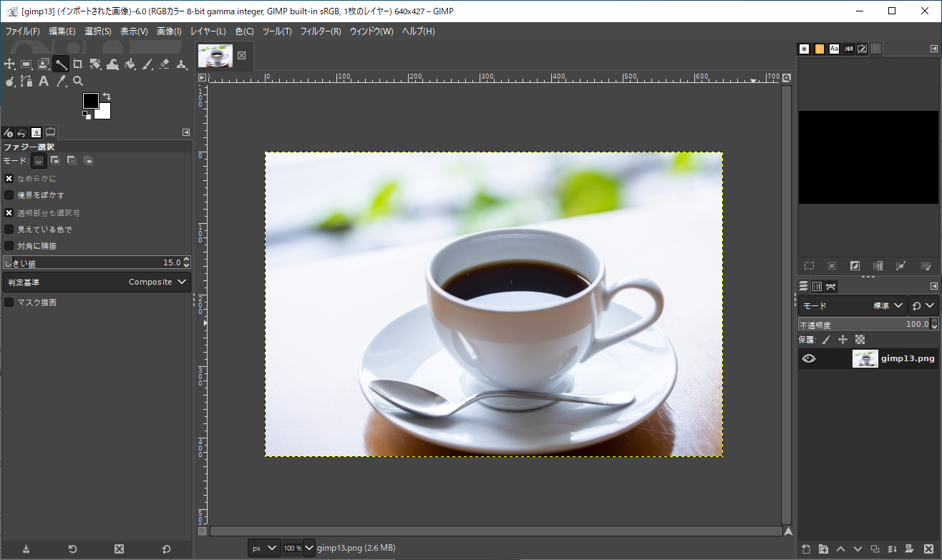This screenshot has height=560, width=942.
Task: Swap foreground and background colors arrow
Action: point(107,96)
